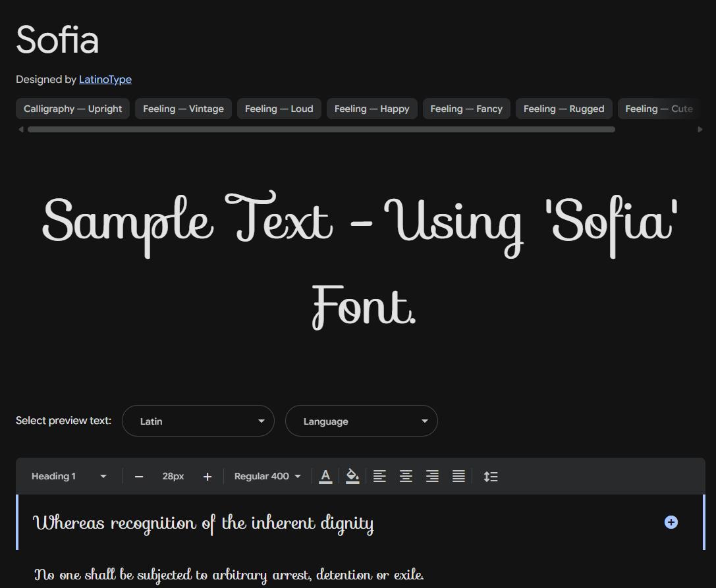Image resolution: width=716 pixels, height=588 pixels.
Task: Open the Regular 400 weight dropdown
Action: (267, 476)
